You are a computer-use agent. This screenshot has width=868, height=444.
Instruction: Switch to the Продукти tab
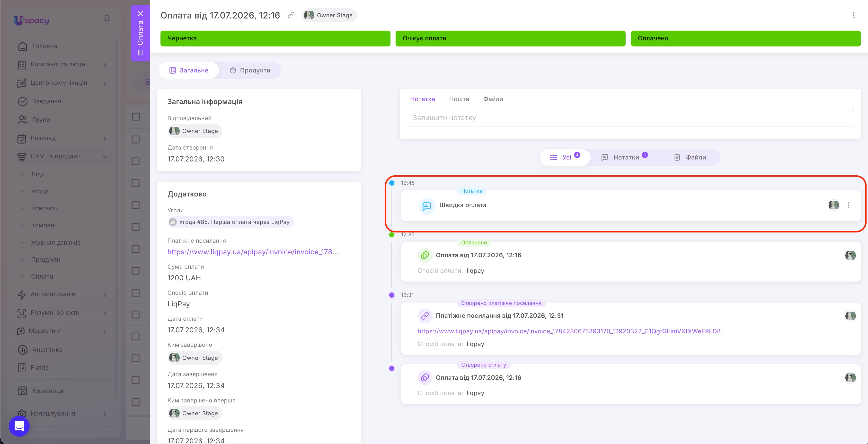(x=250, y=71)
